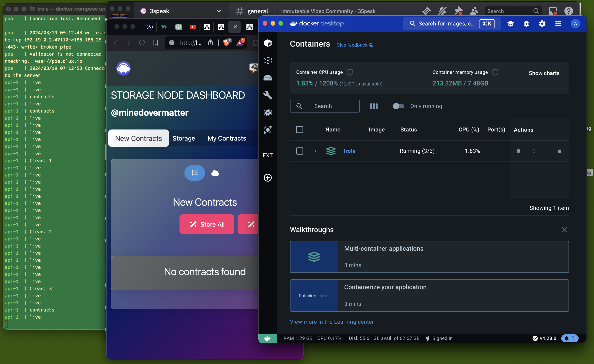
Task: Open the trole container link
Action: [x=349, y=151]
